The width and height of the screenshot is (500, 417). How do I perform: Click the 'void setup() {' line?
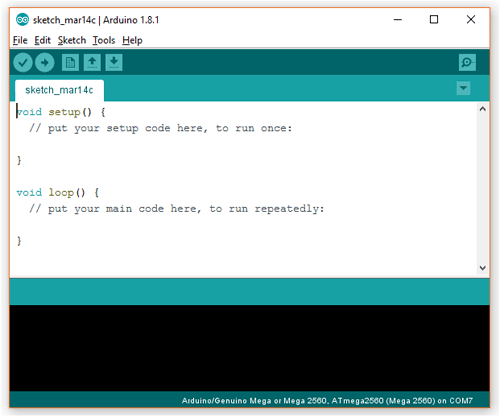61,112
